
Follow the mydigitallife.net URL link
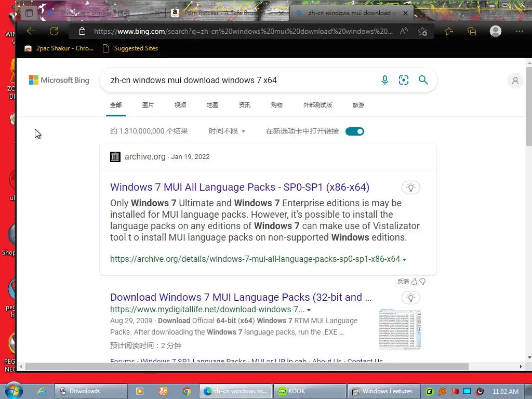click(x=207, y=310)
